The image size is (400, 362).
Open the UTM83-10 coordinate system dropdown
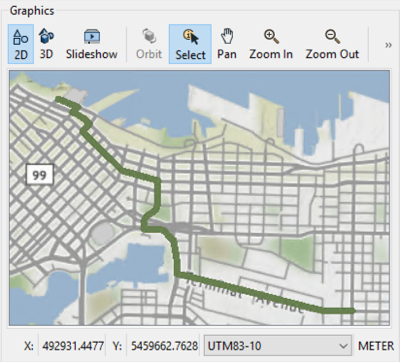[278, 346]
